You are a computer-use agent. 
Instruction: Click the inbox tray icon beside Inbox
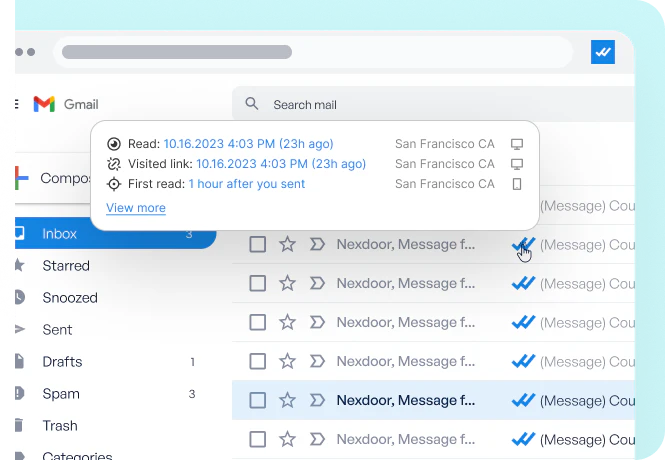pyautogui.click(x=20, y=233)
